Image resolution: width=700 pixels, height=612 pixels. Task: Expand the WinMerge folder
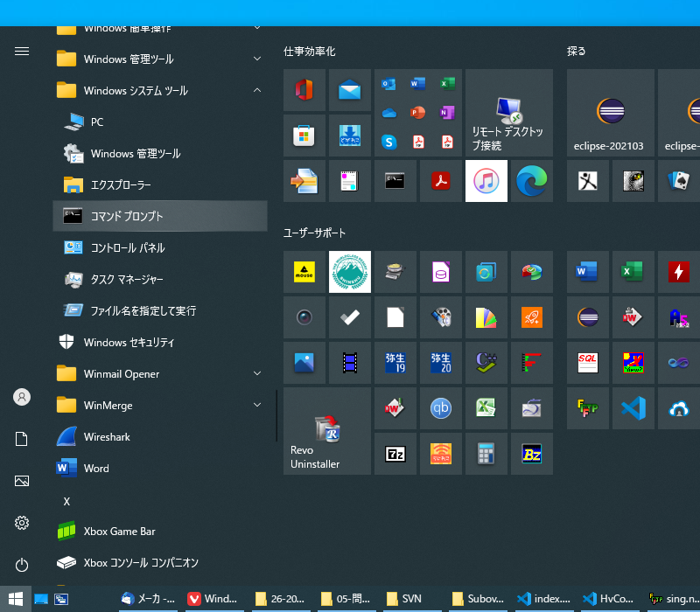(x=160, y=406)
